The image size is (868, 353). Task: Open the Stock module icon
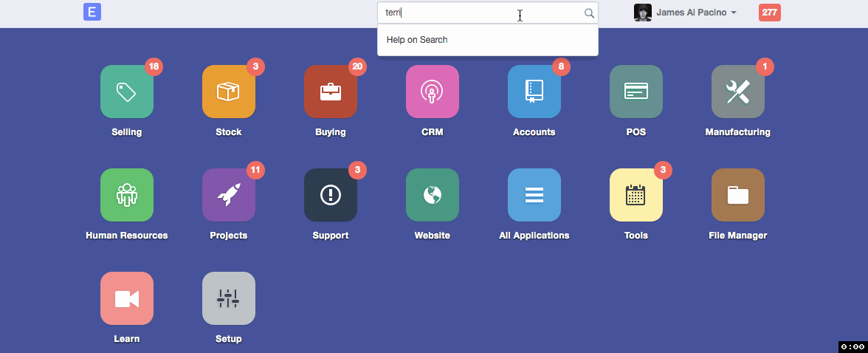click(229, 92)
